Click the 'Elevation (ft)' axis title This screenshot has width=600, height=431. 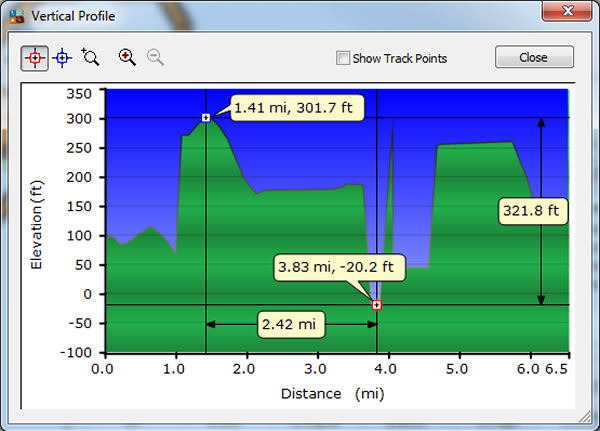(x=36, y=225)
